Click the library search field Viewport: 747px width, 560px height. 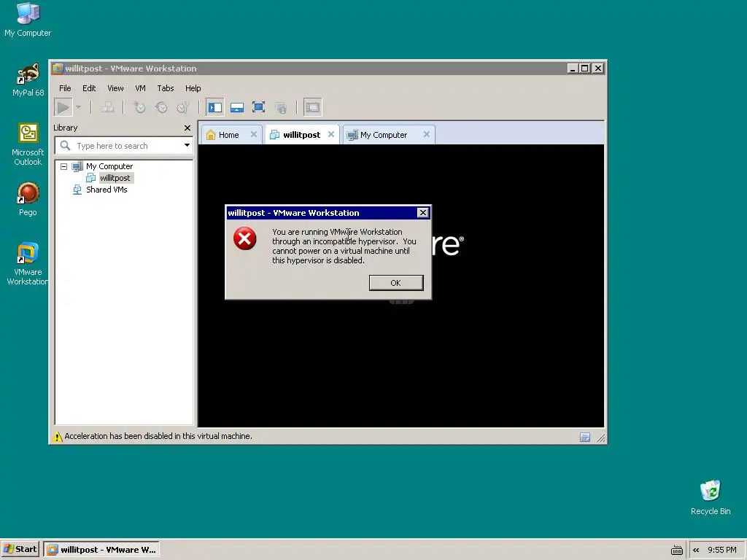click(124, 146)
